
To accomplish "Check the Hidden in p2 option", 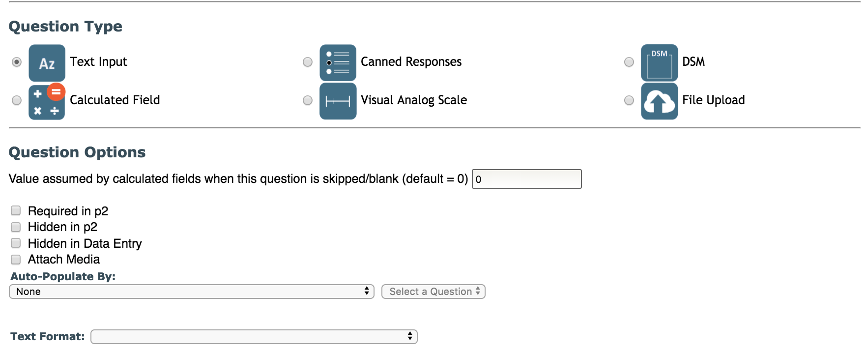I will pos(16,227).
